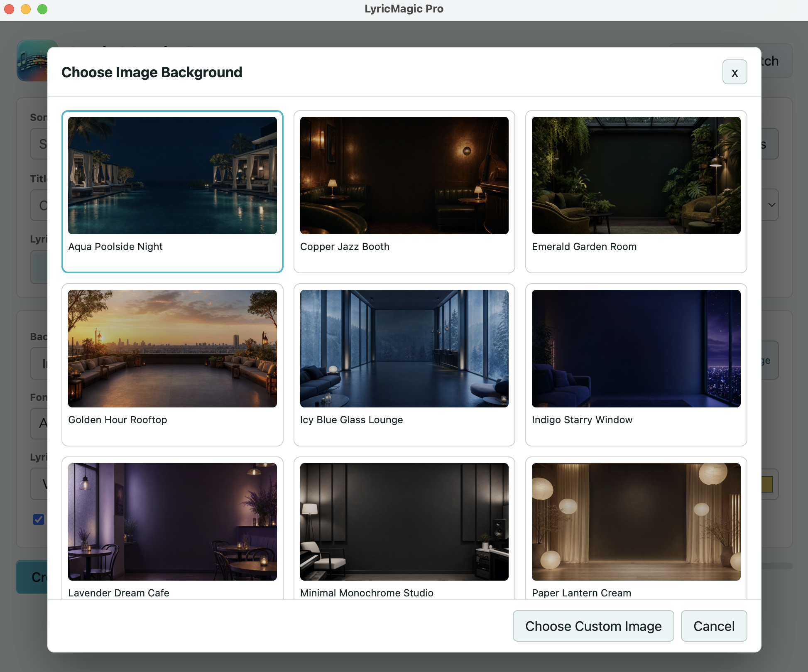
Task: Click the Minimal Monochrome Studio caption text
Action: click(367, 593)
